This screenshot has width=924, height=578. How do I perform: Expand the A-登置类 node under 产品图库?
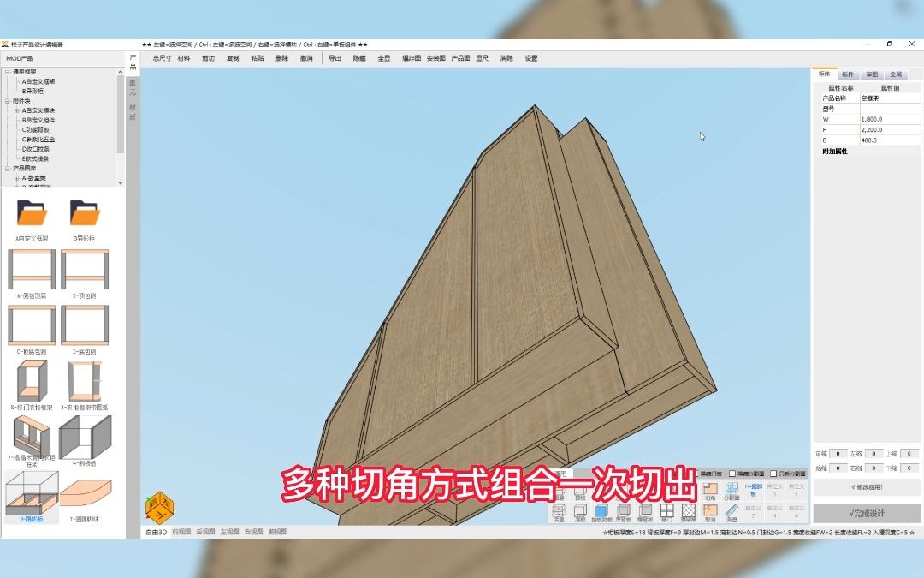(17, 178)
